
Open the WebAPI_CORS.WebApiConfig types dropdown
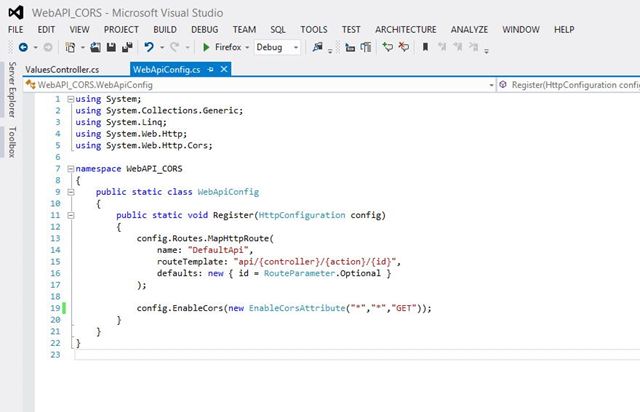coord(491,85)
